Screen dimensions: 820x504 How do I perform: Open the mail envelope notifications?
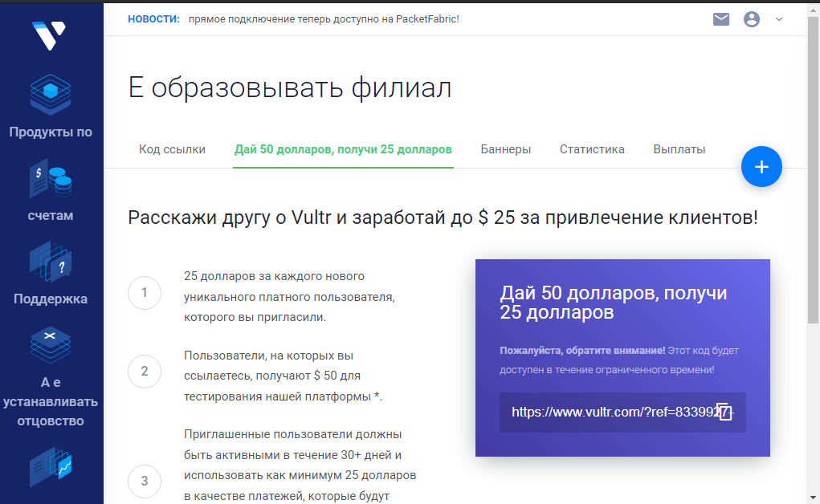pos(721,19)
